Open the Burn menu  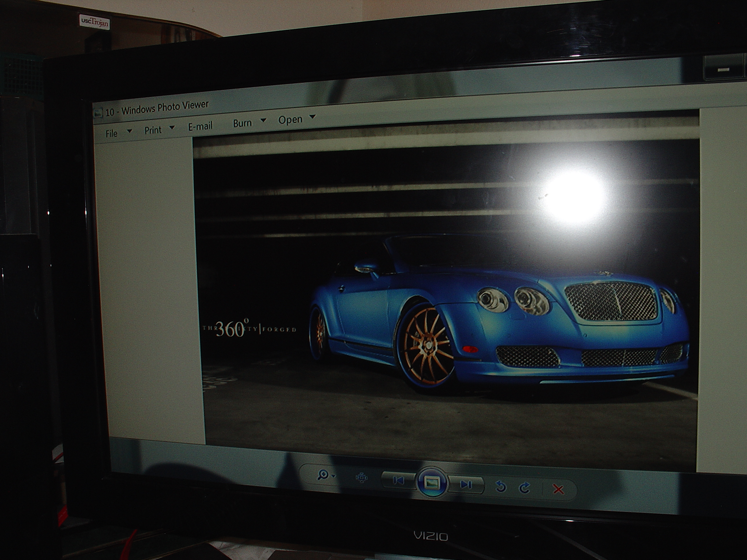pyautogui.click(x=242, y=123)
